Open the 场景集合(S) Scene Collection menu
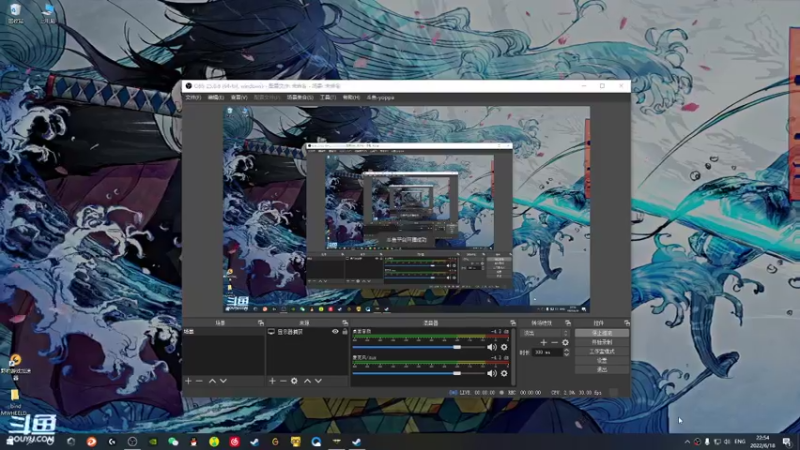800x450 pixels. (300, 97)
